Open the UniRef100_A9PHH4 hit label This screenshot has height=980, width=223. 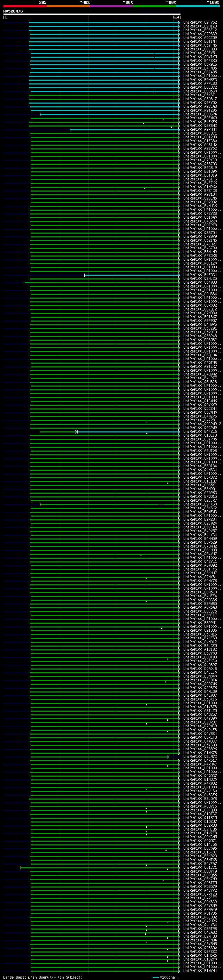200,130
